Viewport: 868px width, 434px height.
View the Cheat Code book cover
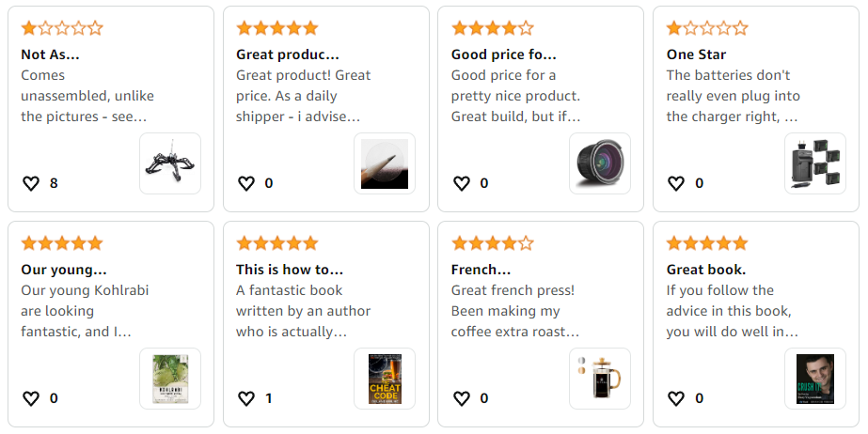pyautogui.click(x=385, y=379)
